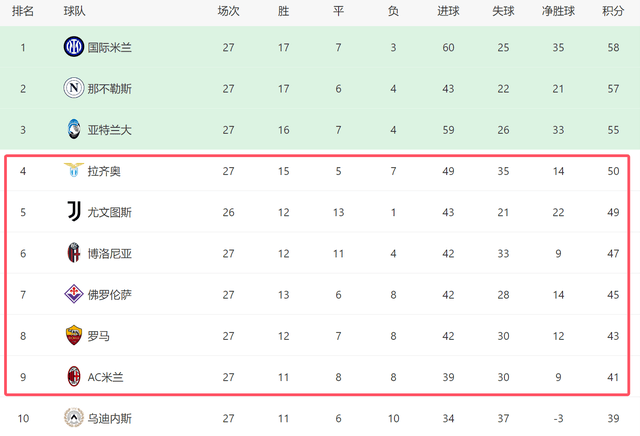Image resolution: width=640 pixels, height=436 pixels.
Task: Open team link 佛罗伦萨
Action: [110, 294]
